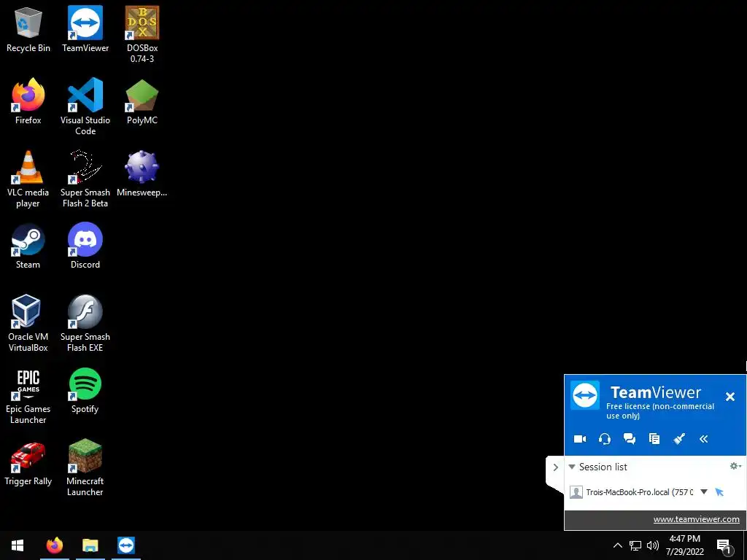Open the notification Action Center icon
This screenshot has width=747, height=560.
tap(724, 545)
